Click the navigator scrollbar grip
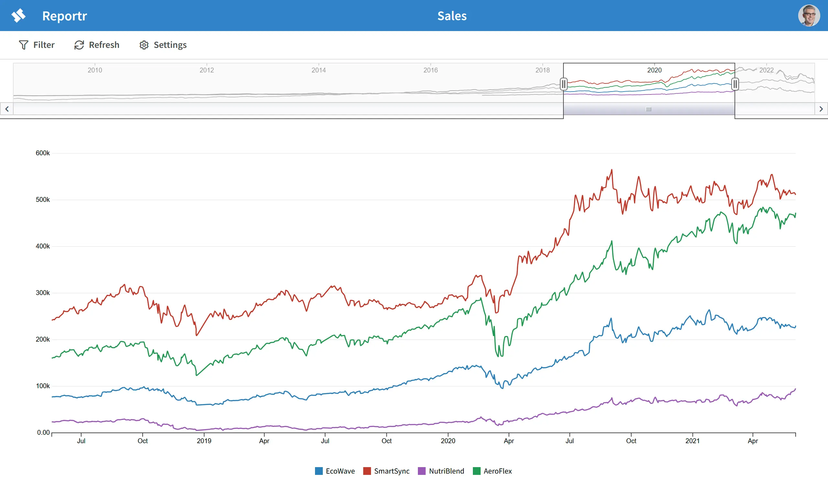Image resolution: width=828 pixels, height=504 pixels. 648,109
